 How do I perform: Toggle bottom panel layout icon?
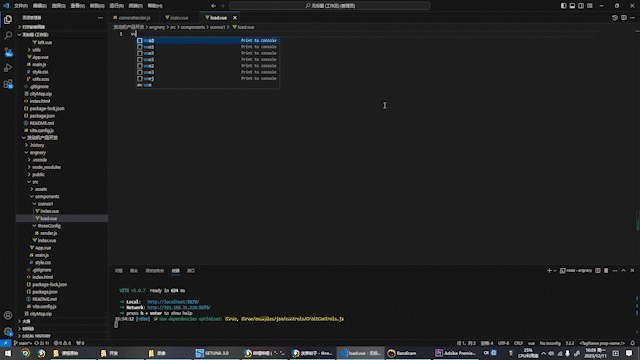(x=572, y=6)
